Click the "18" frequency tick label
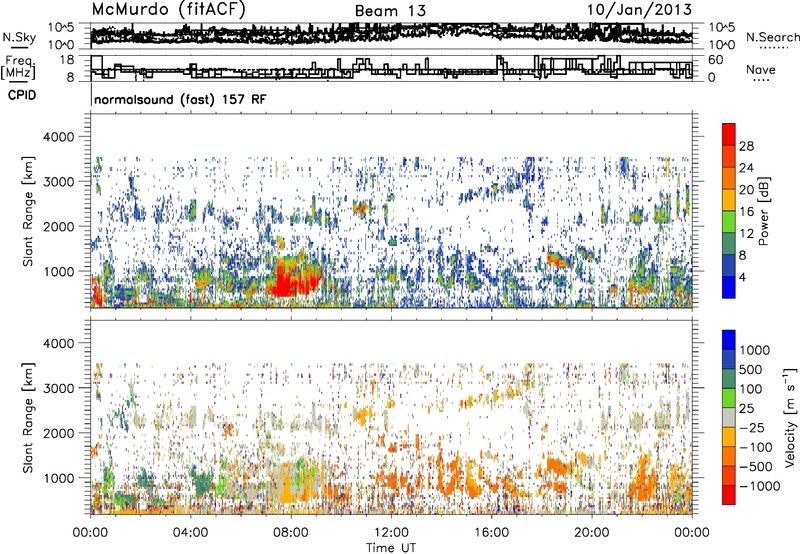Image resolution: width=800 pixels, height=554 pixels. point(66,60)
